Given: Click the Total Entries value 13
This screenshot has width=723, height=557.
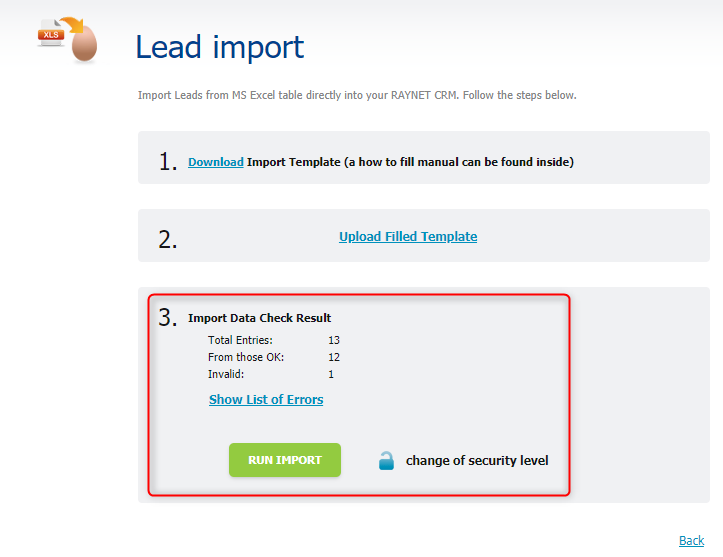Looking at the screenshot, I should (334, 340).
